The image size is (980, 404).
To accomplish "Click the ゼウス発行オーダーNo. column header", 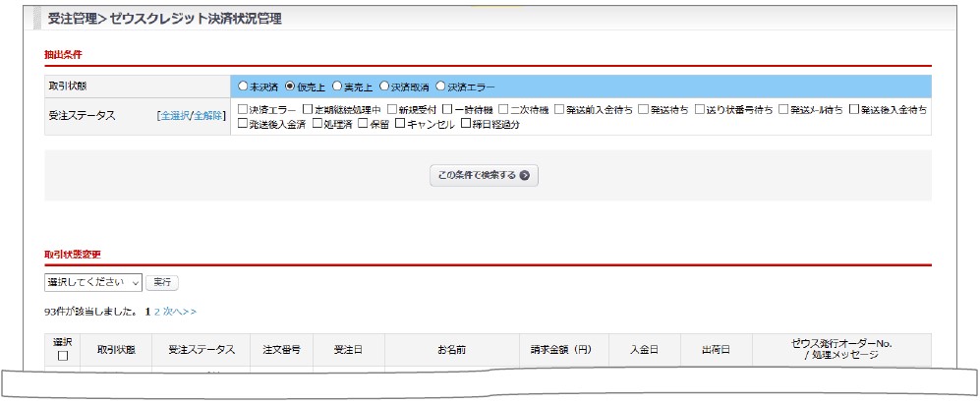I will click(841, 350).
